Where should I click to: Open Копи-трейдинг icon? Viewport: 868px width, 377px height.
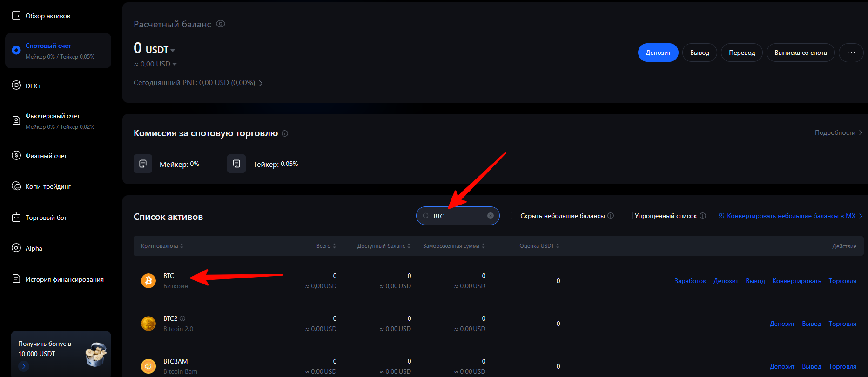[x=16, y=186]
